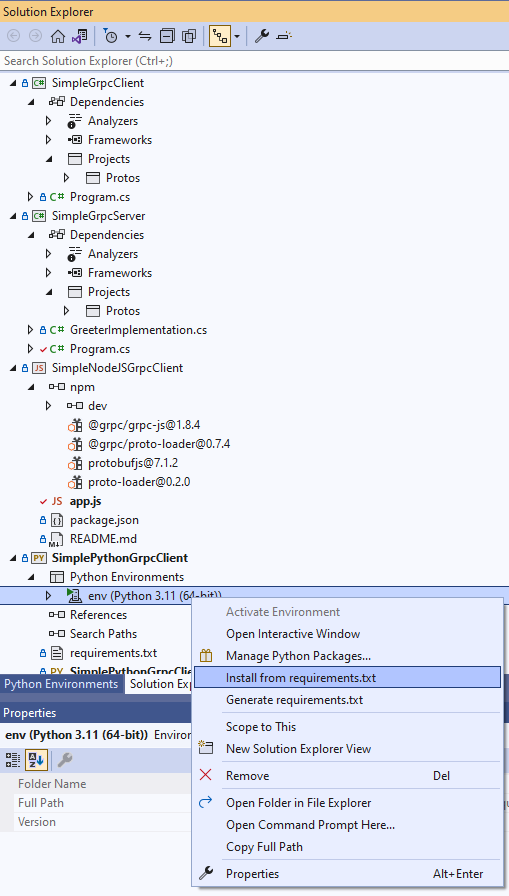Toggle the highlighted nested view toolbar button

point(220,37)
